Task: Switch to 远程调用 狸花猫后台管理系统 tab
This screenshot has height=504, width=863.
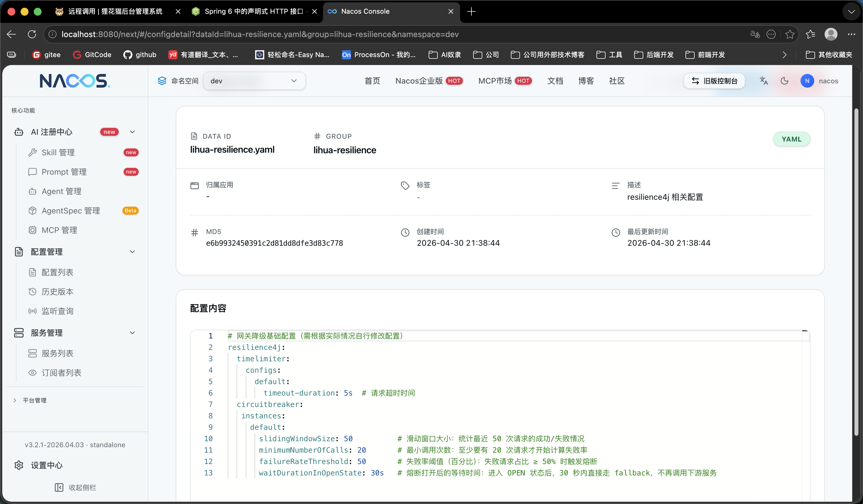Action: [x=115, y=12]
